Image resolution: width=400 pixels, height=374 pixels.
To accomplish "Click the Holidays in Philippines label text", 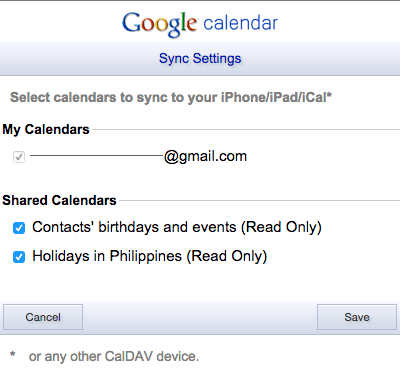I will (107, 256).
